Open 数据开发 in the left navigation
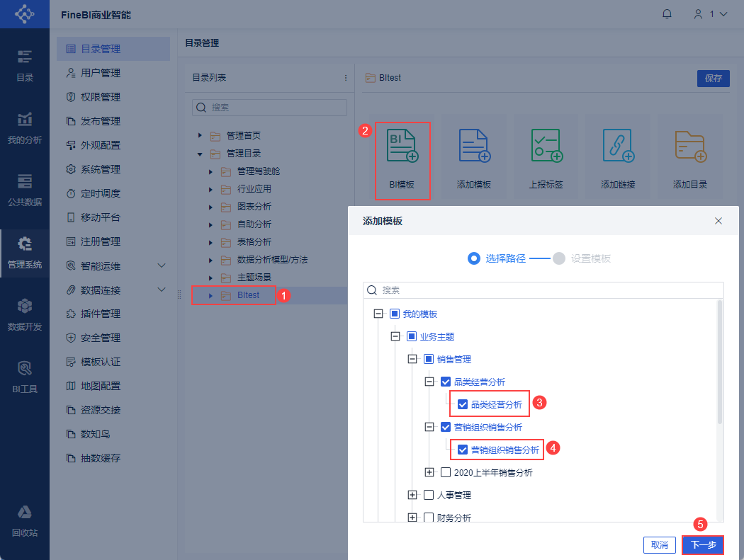744x560 pixels. [25, 315]
